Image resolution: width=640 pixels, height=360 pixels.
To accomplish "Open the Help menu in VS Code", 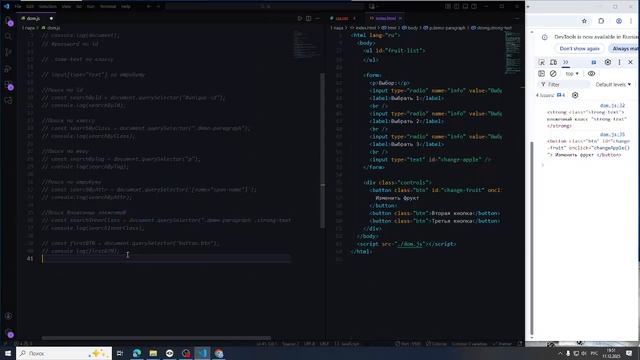I will coord(126,7).
